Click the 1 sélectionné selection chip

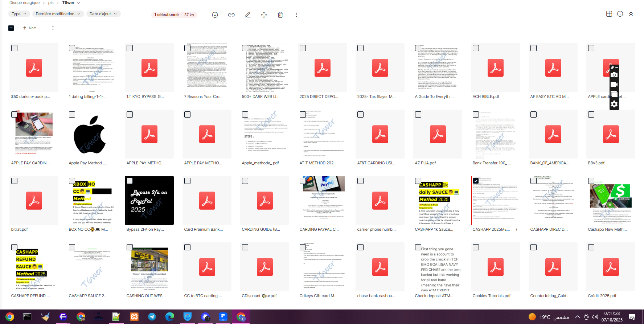(x=174, y=15)
